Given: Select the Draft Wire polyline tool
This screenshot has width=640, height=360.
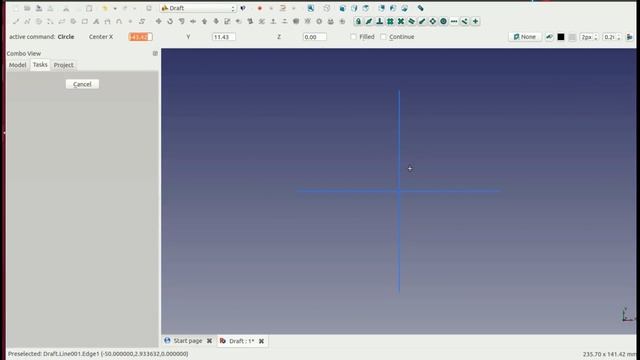Looking at the screenshot, I should point(27,21).
